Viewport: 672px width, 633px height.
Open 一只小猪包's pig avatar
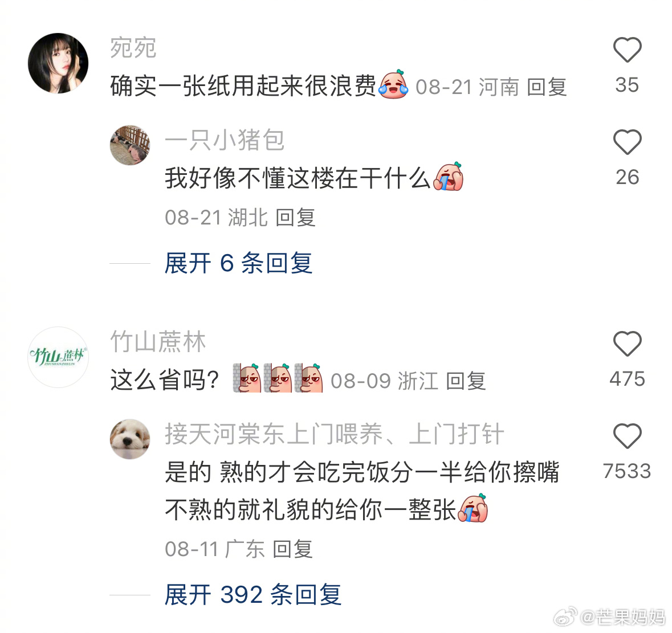pos(131,145)
